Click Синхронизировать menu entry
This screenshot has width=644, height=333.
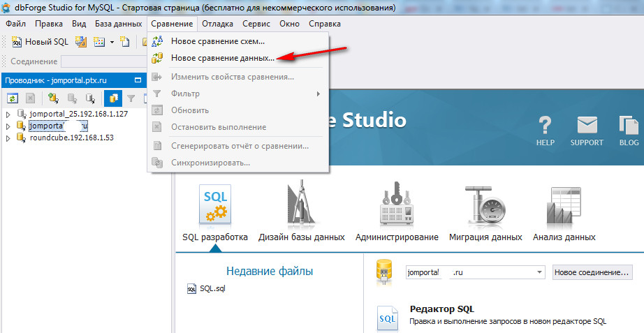[237, 163]
